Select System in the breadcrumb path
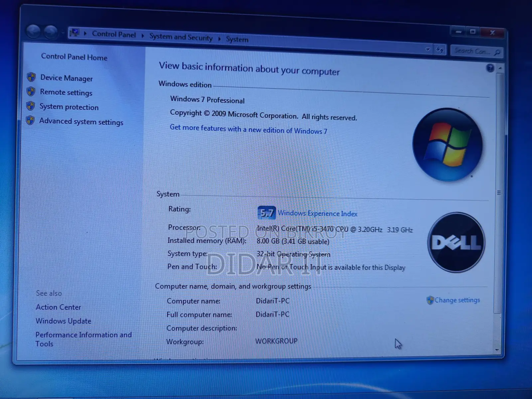 pyautogui.click(x=237, y=39)
